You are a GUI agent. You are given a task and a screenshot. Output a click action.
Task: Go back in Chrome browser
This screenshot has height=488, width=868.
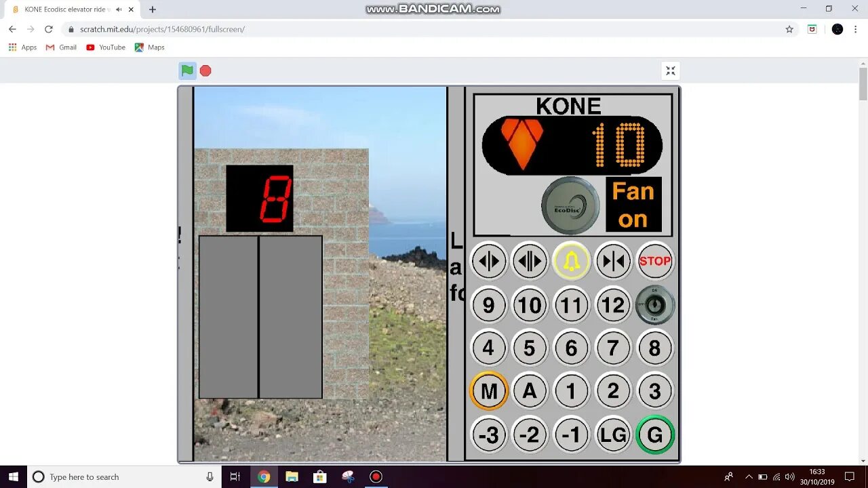point(12,29)
